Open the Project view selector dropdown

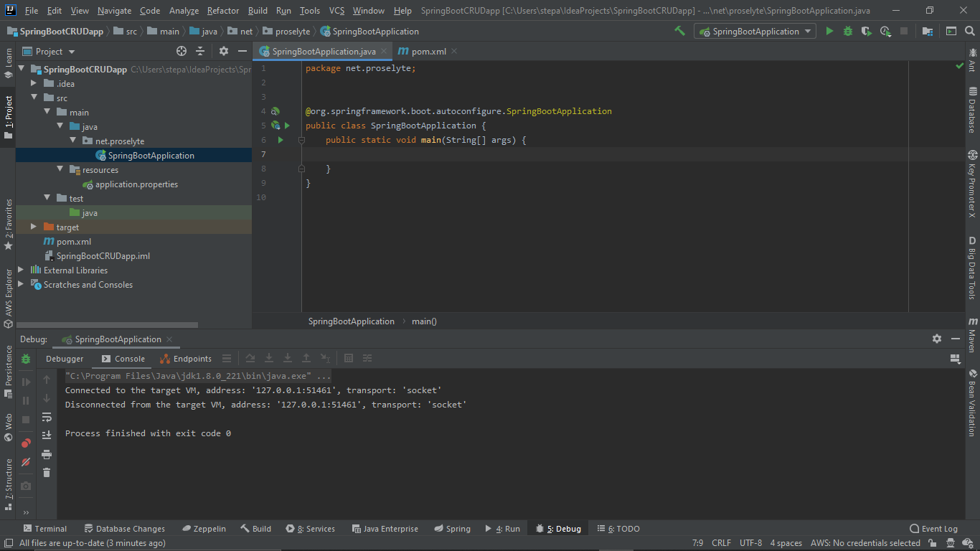point(49,51)
